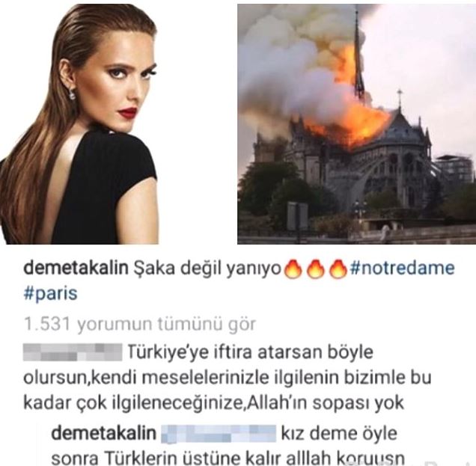The image size is (476, 466).
Task: Open the #notredame hashtag
Action: pos(402,269)
